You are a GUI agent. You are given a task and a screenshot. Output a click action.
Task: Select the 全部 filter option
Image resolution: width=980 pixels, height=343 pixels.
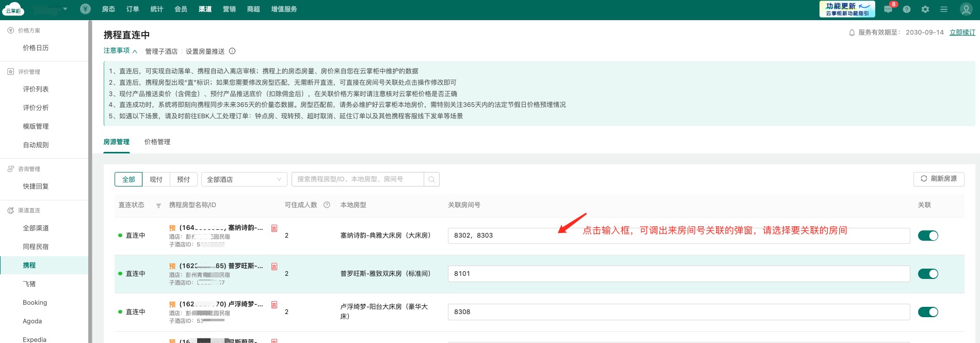[128, 179]
